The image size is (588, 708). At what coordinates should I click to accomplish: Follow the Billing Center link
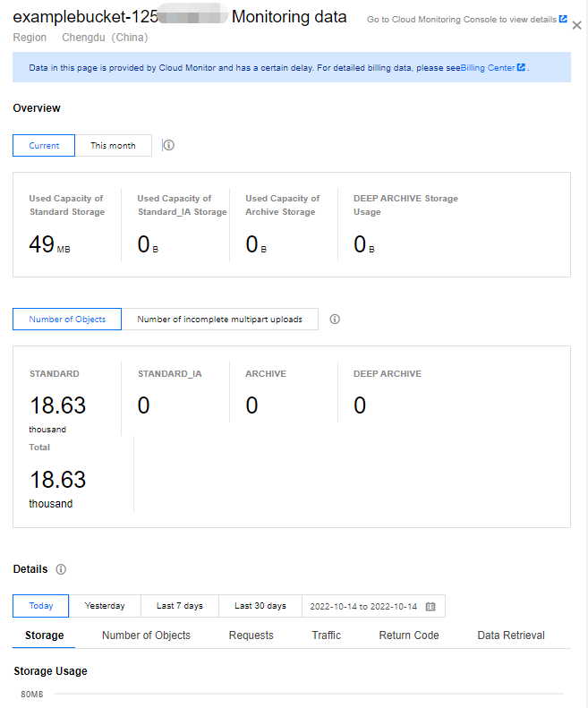[488, 67]
